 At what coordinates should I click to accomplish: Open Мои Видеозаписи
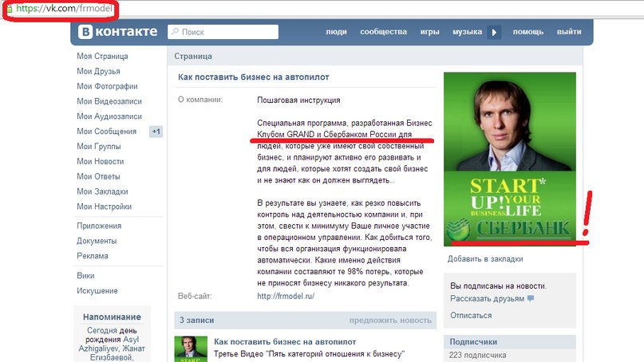pyautogui.click(x=109, y=101)
